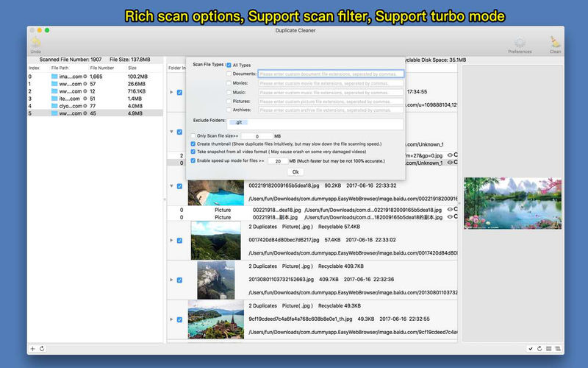The width and height of the screenshot is (588, 368).
Task: Uncheck the group checkbox for 0017420d84d80bec7d6217.jpg
Action: tap(179, 241)
